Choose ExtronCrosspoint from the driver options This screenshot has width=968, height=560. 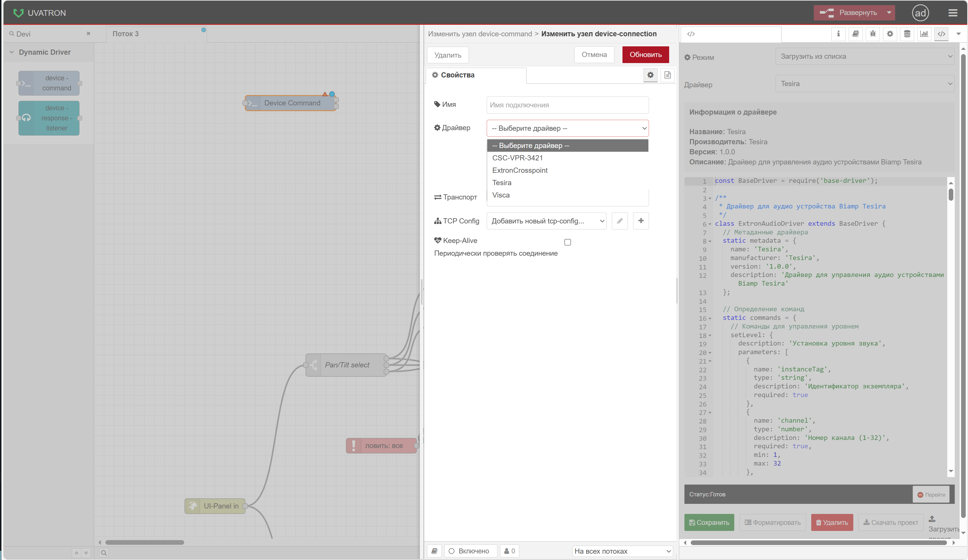(x=520, y=170)
